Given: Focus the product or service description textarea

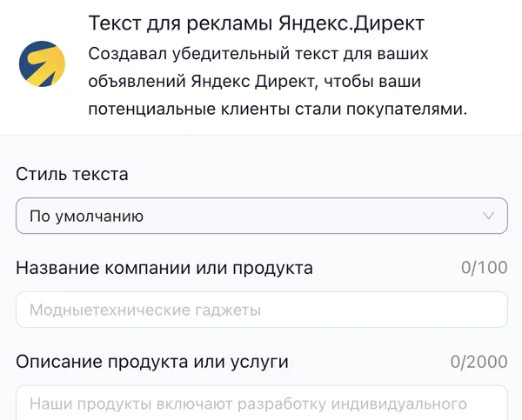Looking at the screenshot, I should click(261, 403).
